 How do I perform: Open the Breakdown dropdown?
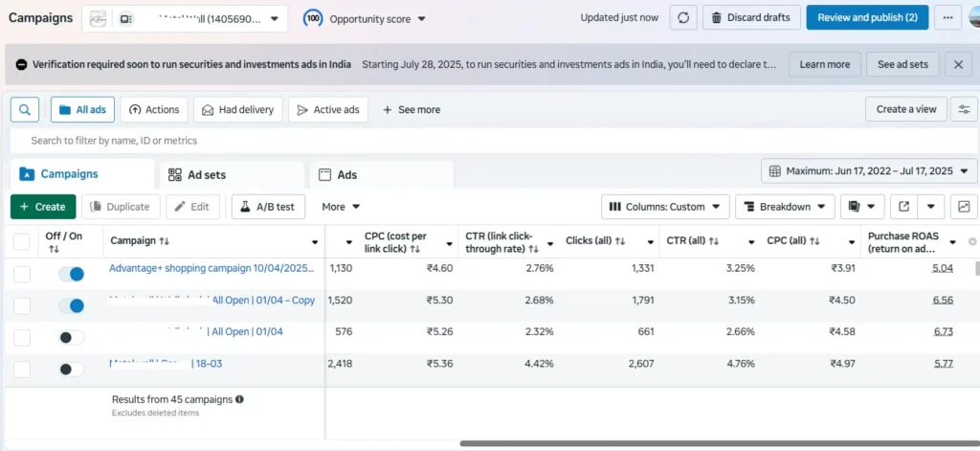click(784, 207)
